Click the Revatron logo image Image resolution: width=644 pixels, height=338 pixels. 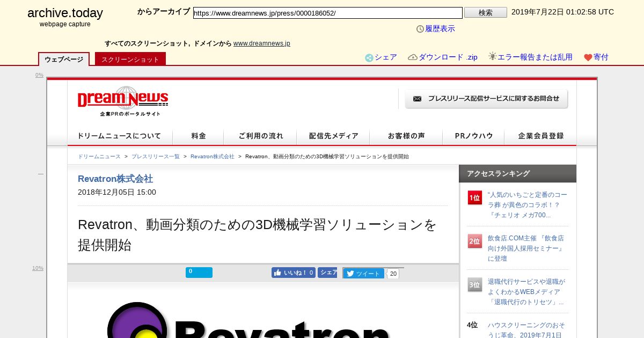tap(250, 320)
